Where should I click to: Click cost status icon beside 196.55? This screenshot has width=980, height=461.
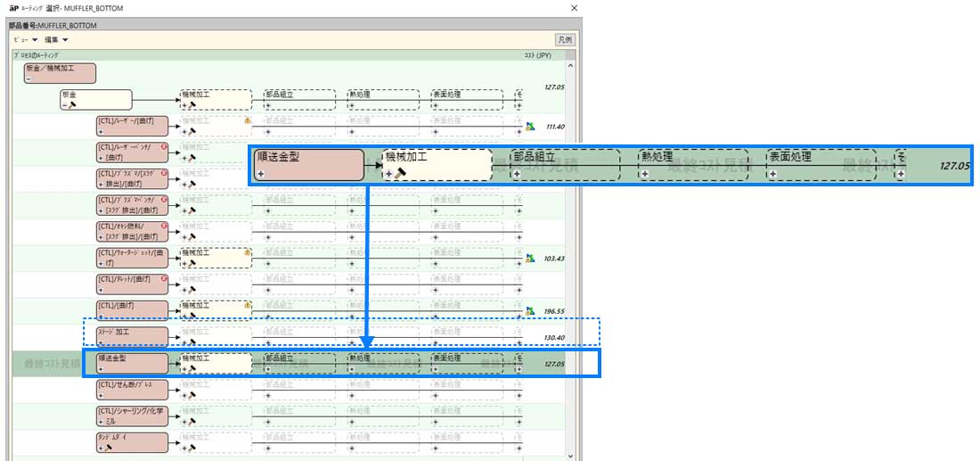pos(530,311)
